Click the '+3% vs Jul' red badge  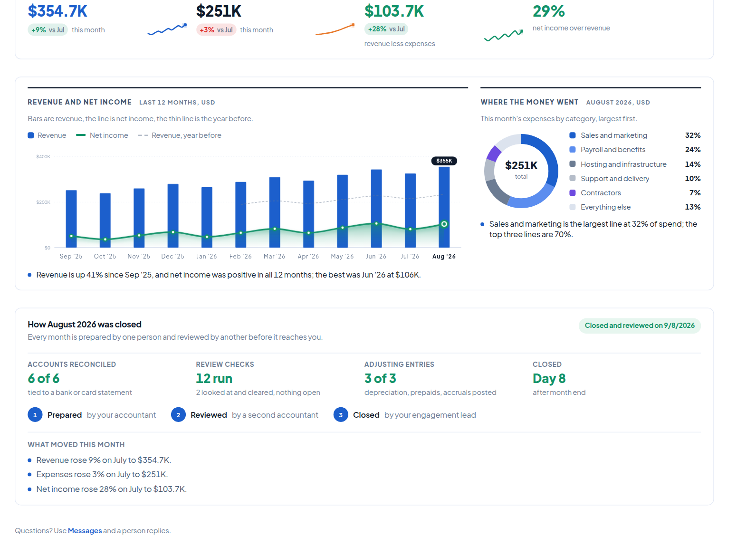coord(216,30)
